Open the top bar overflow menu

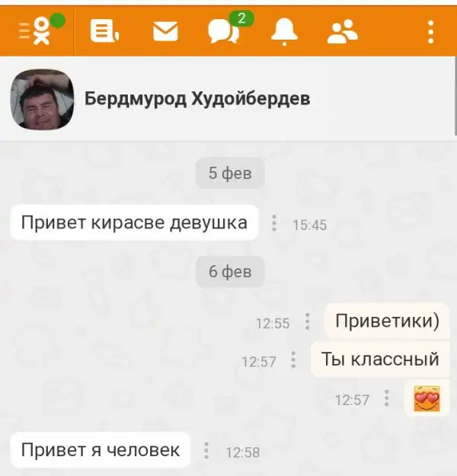[430, 31]
